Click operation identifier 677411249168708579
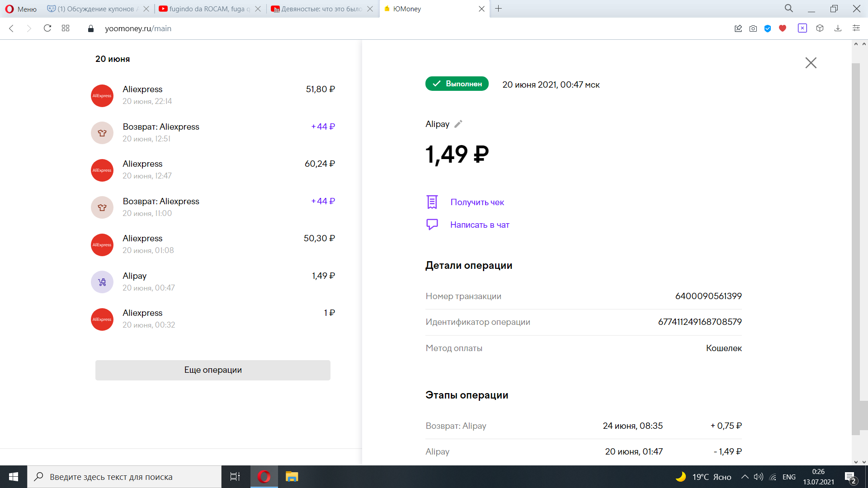The width and height of the screenshot is (868, 488). tap(700, 322)
